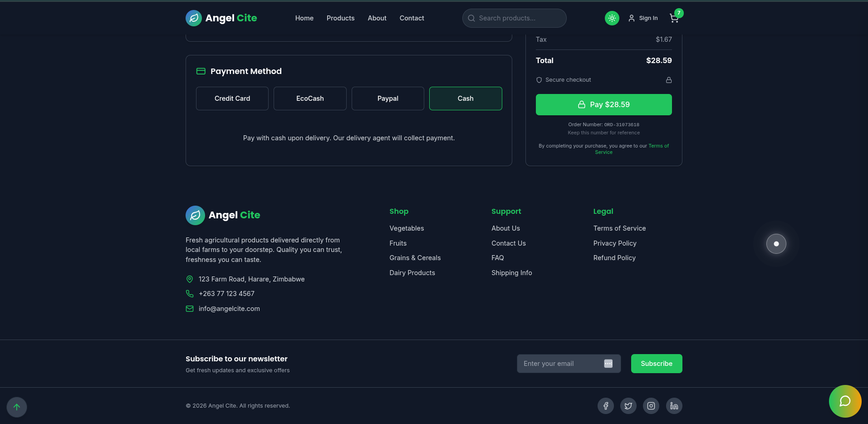The image size is (868, 424).
Task: Go to Products in the navigation menu
Action: pos(340,18)
